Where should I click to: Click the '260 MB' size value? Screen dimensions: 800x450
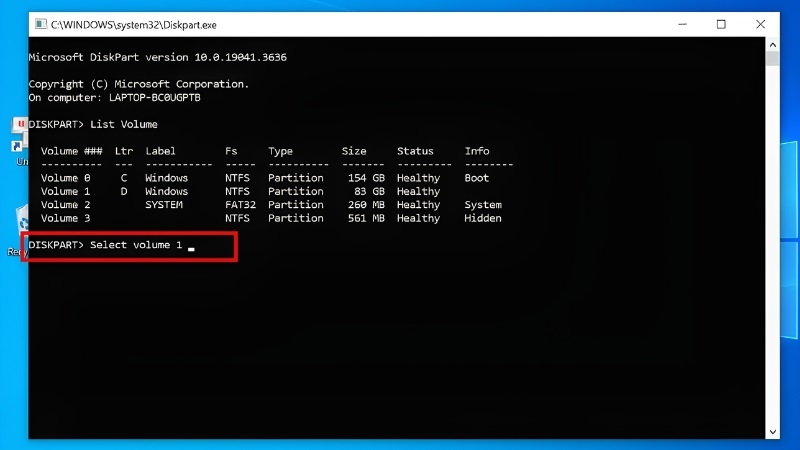click(x=366, y=205)
